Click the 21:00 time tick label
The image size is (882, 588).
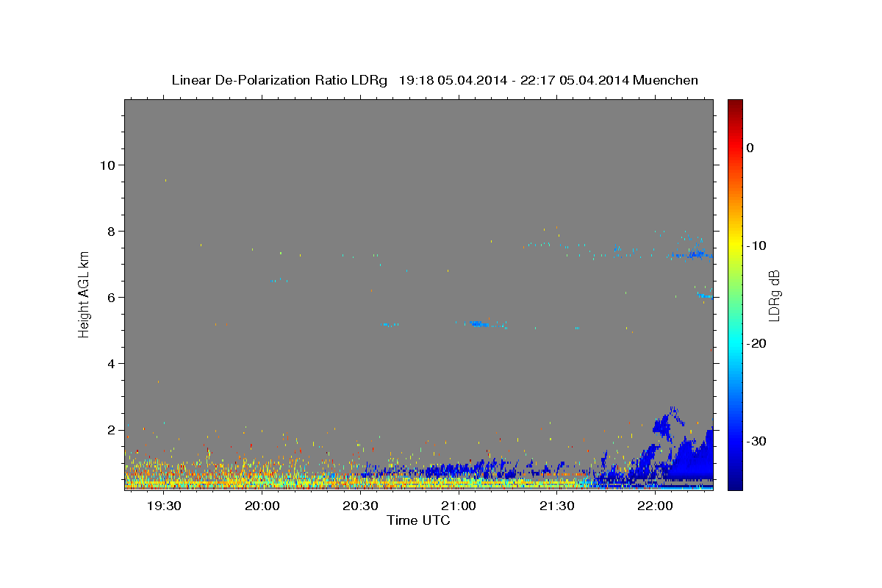pos(459,506)
